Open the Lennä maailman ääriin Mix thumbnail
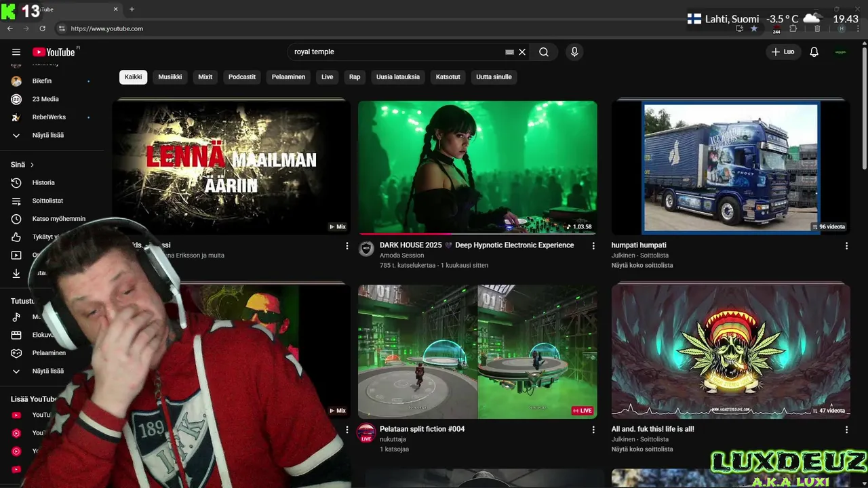The width and height of the screenshot is (868, 488). tap(231, 167)
